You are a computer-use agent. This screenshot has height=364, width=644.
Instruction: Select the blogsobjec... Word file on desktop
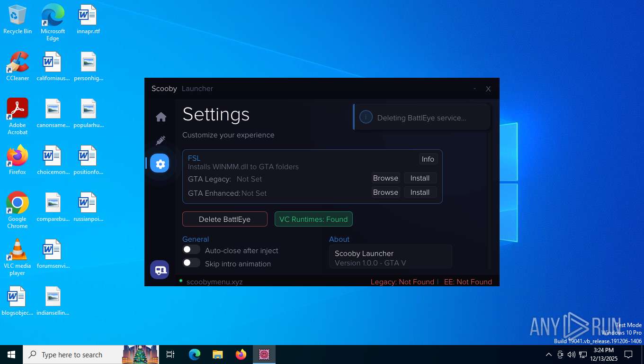point(18,301)
